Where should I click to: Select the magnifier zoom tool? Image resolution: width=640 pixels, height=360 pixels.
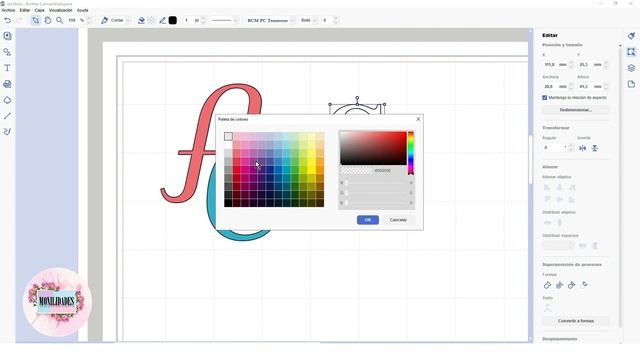60,20
